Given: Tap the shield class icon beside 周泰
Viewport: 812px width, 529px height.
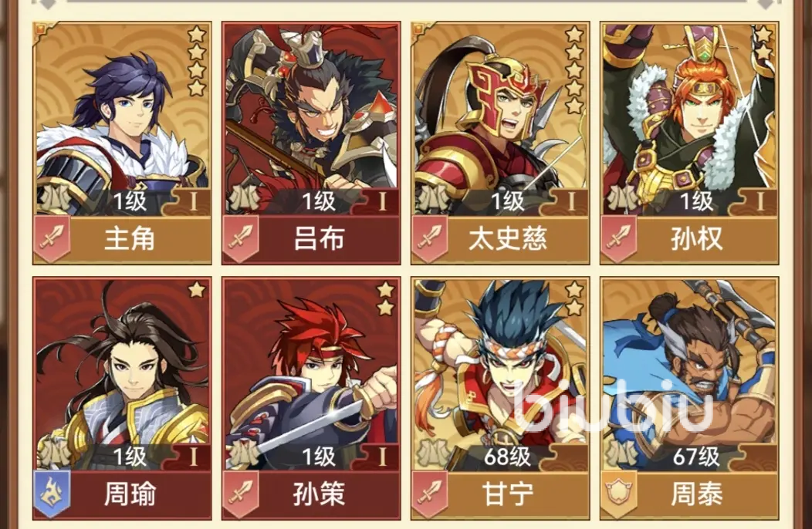Looking at the screenshot, I should [619, 494].
